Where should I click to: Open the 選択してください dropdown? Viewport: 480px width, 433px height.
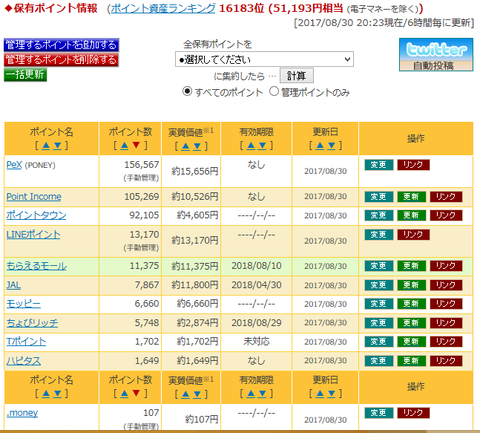264,59
